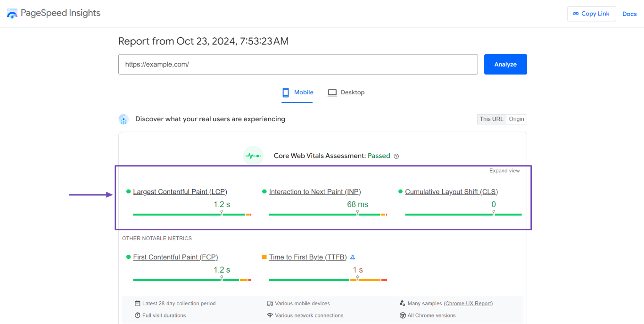Expand the metrics view via Expand view

pos(504,170)
